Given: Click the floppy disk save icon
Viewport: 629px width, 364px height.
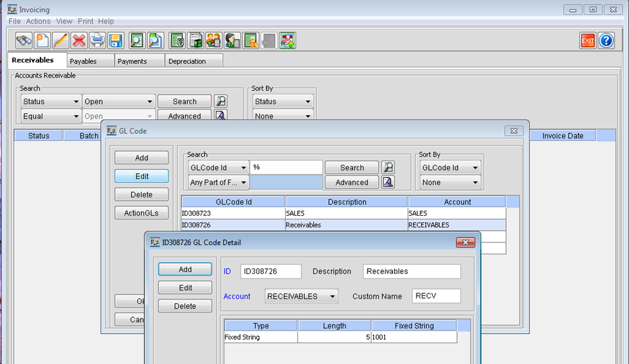Looking at the screenshot, I should pyautogui.click(x=116, y=41).
